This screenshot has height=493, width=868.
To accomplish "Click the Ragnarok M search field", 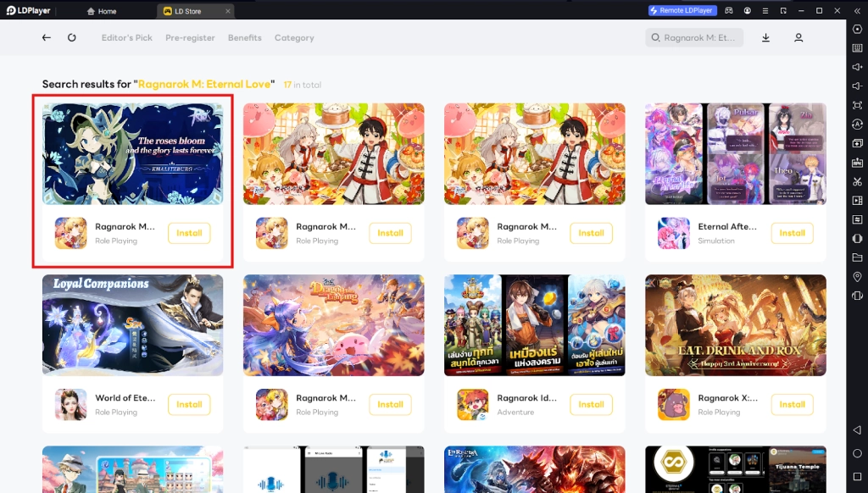I will 695,38.
